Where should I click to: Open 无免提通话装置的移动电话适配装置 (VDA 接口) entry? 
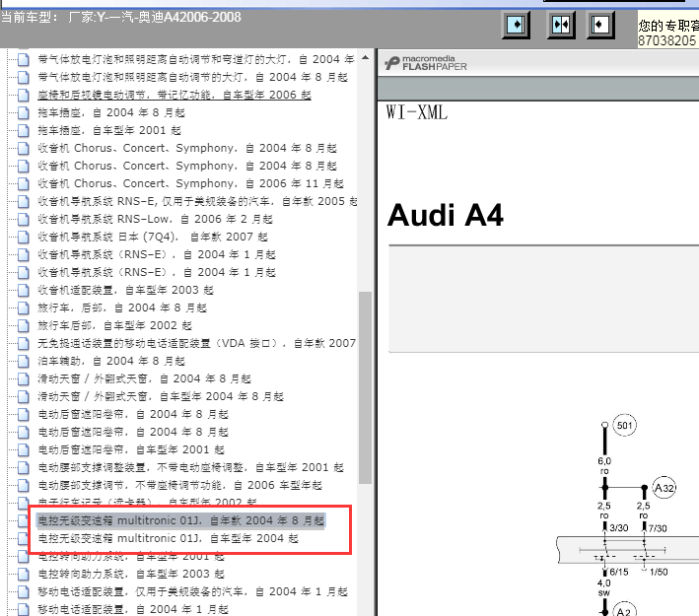[x=196, y=343]
